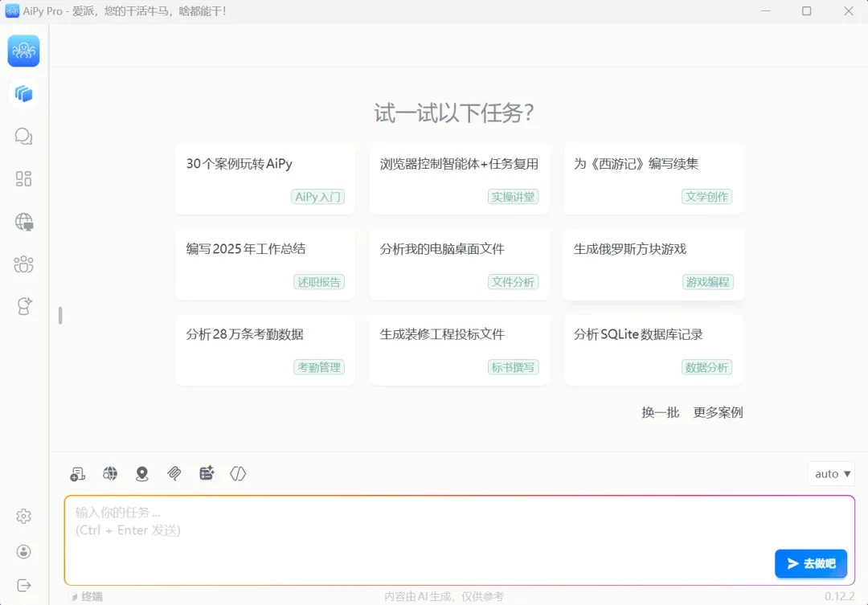Click the AiPy Pro title bar app icon
Viewport: 868px width, 605px height.
click(12, 11)
